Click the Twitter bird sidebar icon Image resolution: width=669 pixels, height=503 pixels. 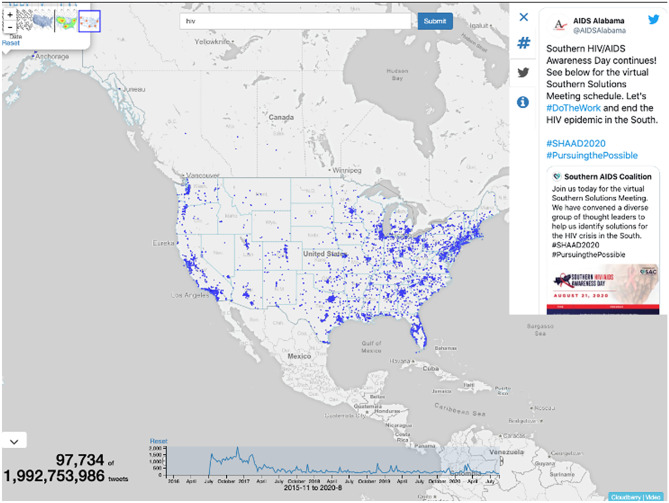point(523,73)
